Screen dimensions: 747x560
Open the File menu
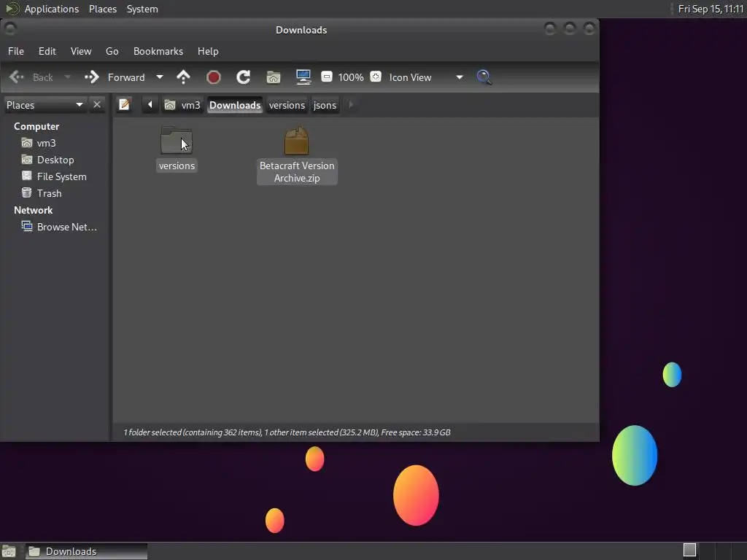(16, 51)
